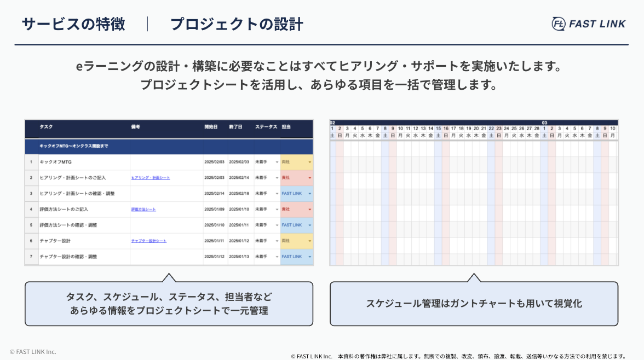
Task: Select the ヒアリング・計画シートのご記入 task cell
Action: (84, 178)
